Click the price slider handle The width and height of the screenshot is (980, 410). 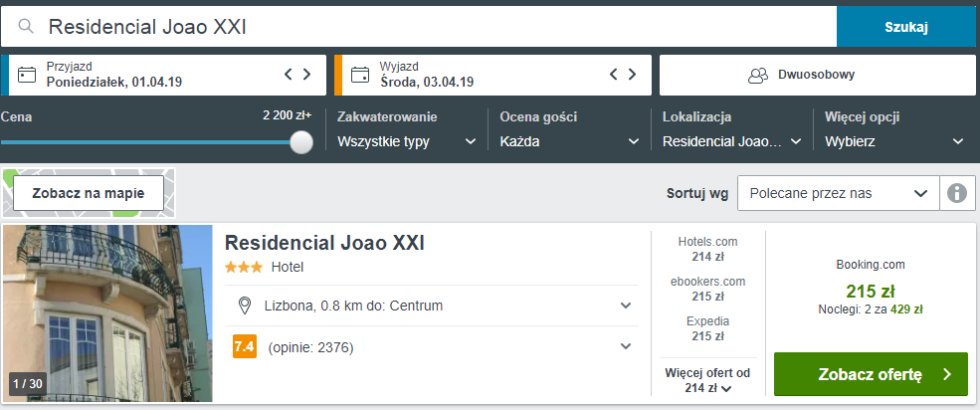301,142
